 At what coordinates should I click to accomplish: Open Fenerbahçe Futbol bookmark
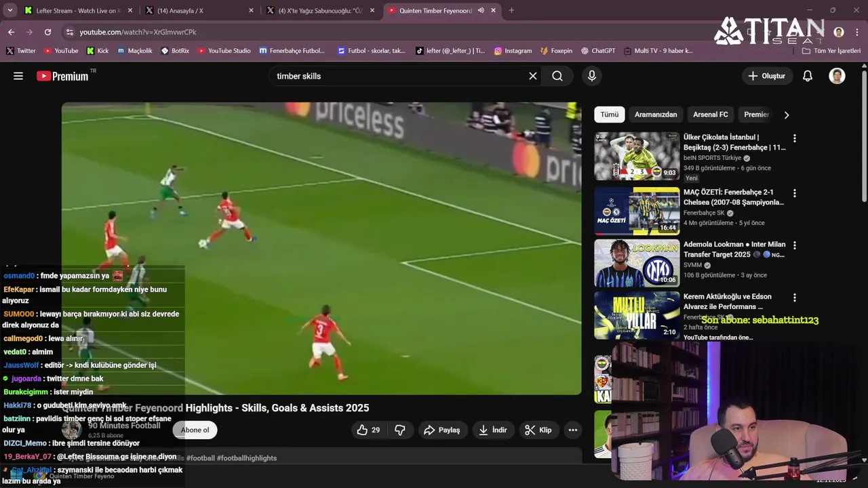[x=292, y=51]
